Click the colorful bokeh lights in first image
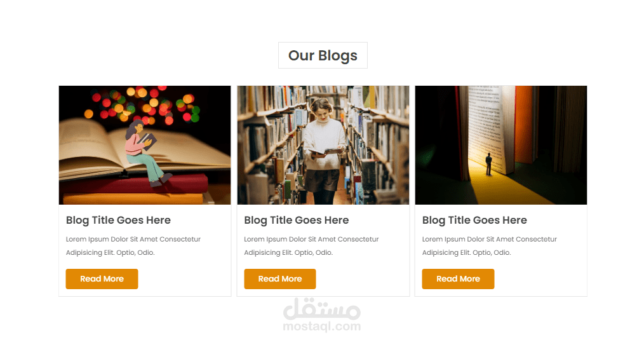 [142, 105]
